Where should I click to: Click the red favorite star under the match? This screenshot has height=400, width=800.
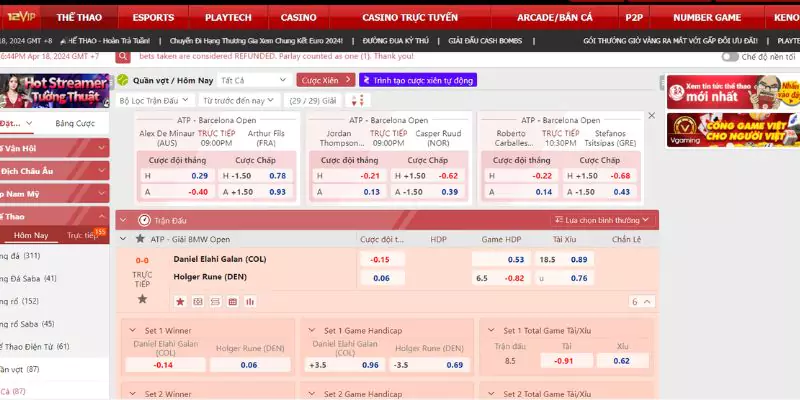pyautogui.click(x=180, y=301)
